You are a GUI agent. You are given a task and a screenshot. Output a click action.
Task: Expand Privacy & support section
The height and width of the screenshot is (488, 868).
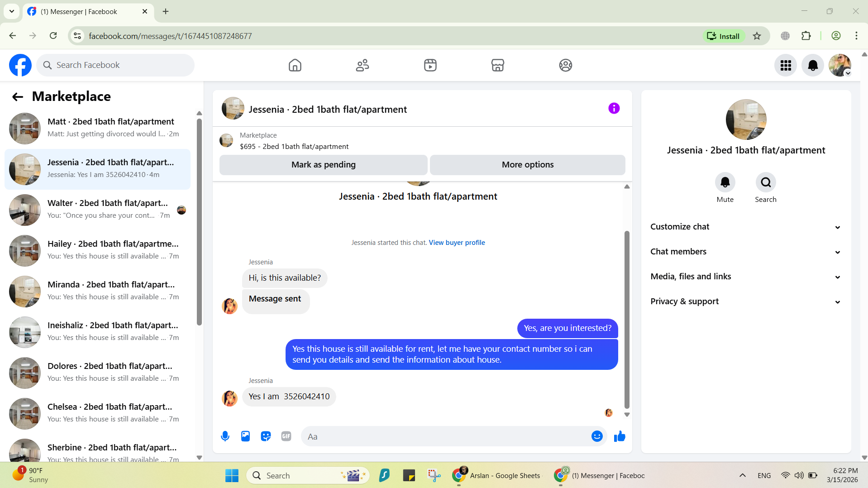click(746, 301)
